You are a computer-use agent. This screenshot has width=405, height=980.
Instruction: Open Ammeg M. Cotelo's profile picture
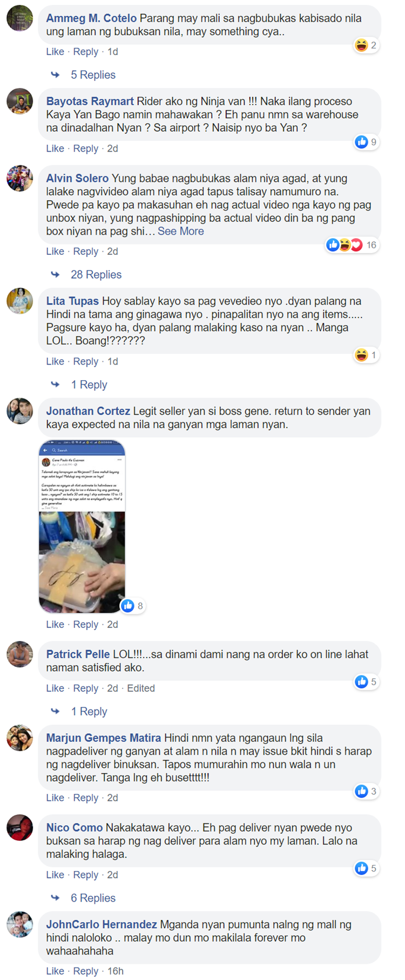pos(20,18)
